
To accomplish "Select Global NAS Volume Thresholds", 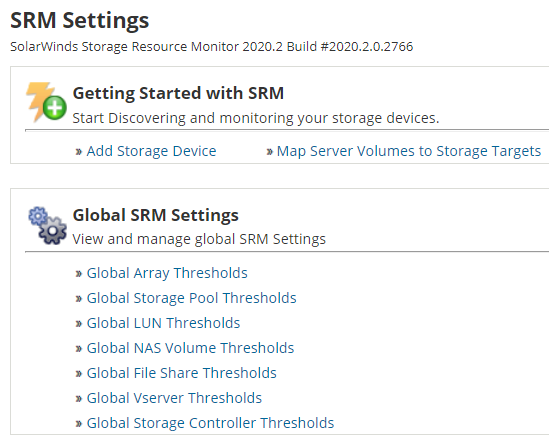I will tap(190, 348).
